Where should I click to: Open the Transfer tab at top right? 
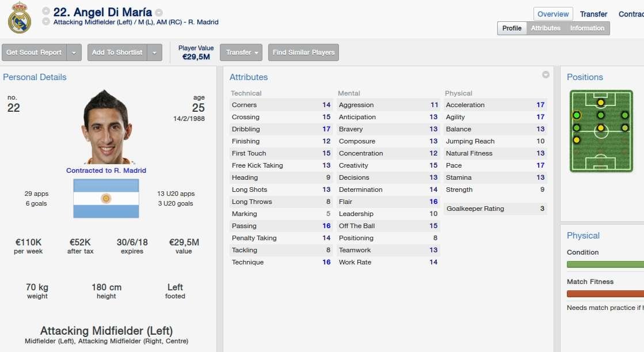593,14
